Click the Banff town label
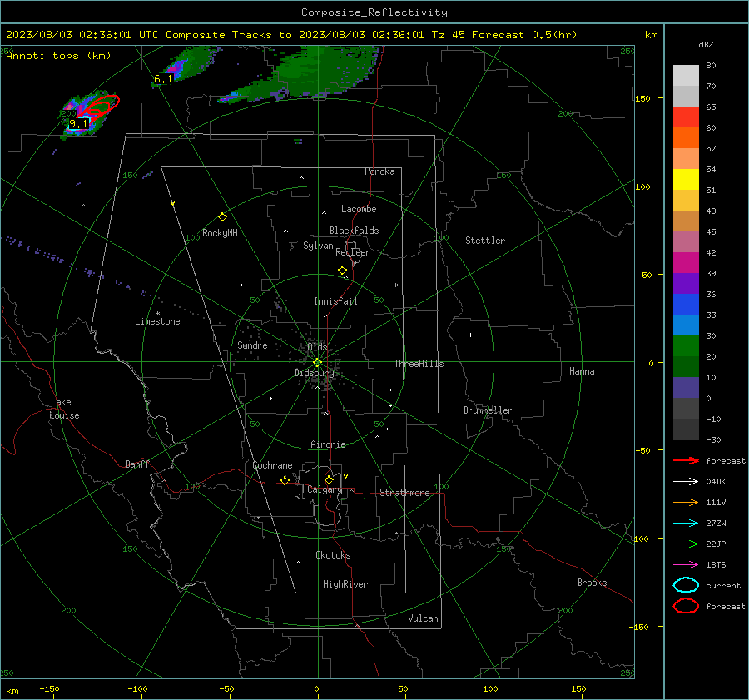 [137, 464]
